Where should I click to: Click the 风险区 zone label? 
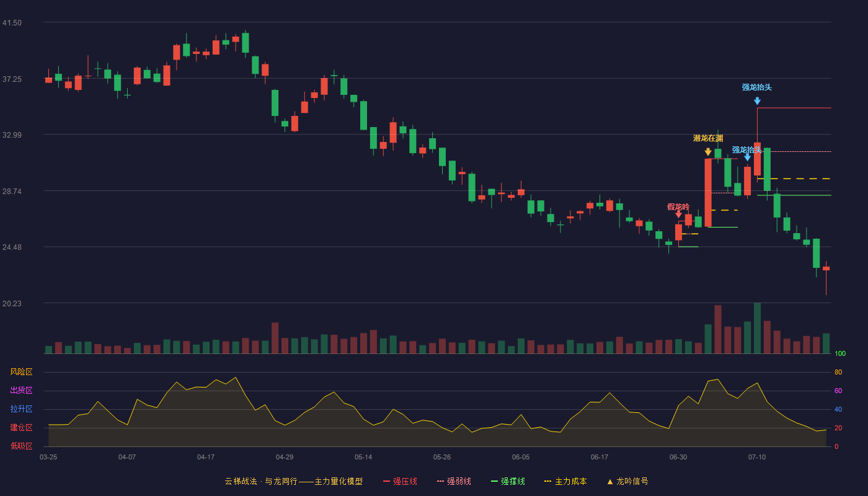pos(21,372)
